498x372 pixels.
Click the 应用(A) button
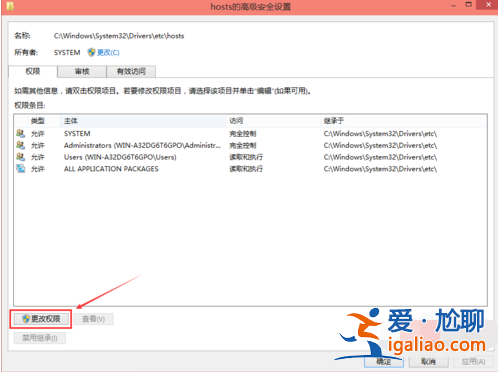click(x=473, y=362)
